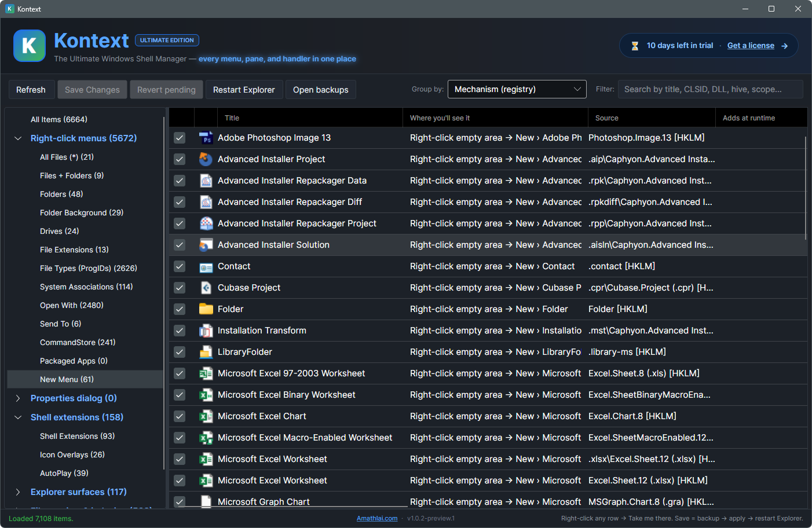This screenshot has width=812, height=528.
Task: Click the Filter search input field
Action: coord(710,89)
